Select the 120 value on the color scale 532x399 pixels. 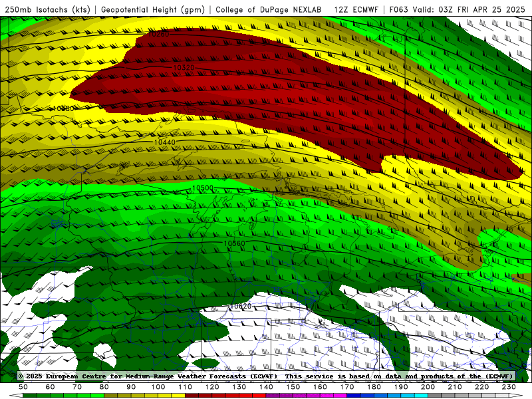pos(212,387)
